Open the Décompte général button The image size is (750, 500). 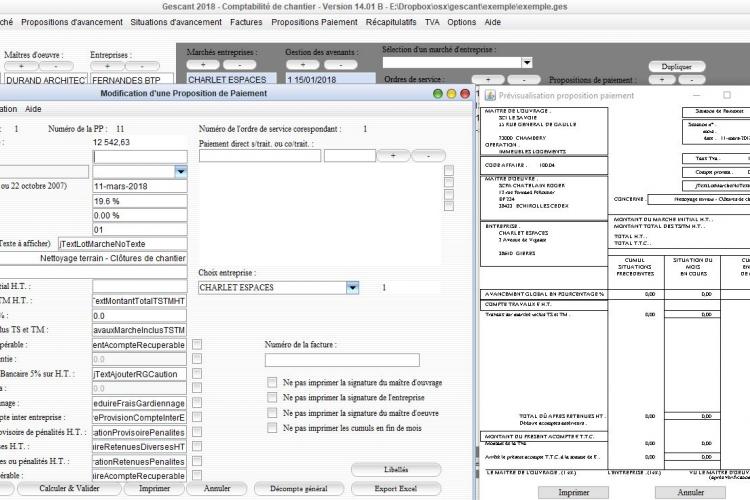298,489
